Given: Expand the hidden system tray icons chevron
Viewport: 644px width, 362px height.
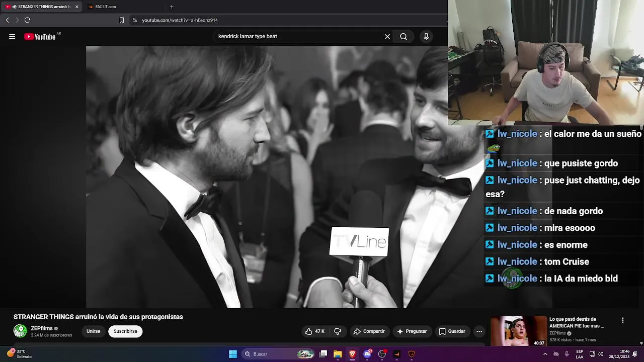Looking at the screenshot, I should 545,354.
